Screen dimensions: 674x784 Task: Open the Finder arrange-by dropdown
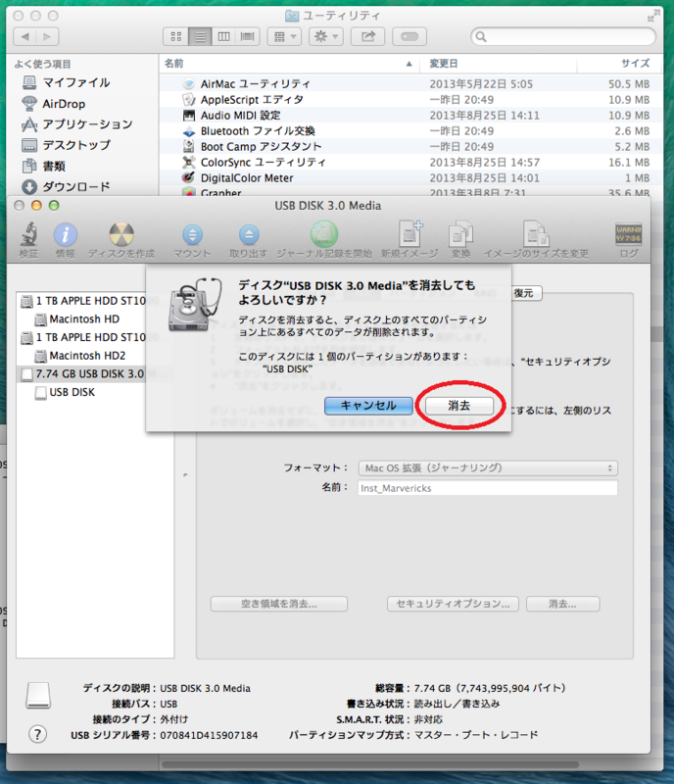point(284,36)
